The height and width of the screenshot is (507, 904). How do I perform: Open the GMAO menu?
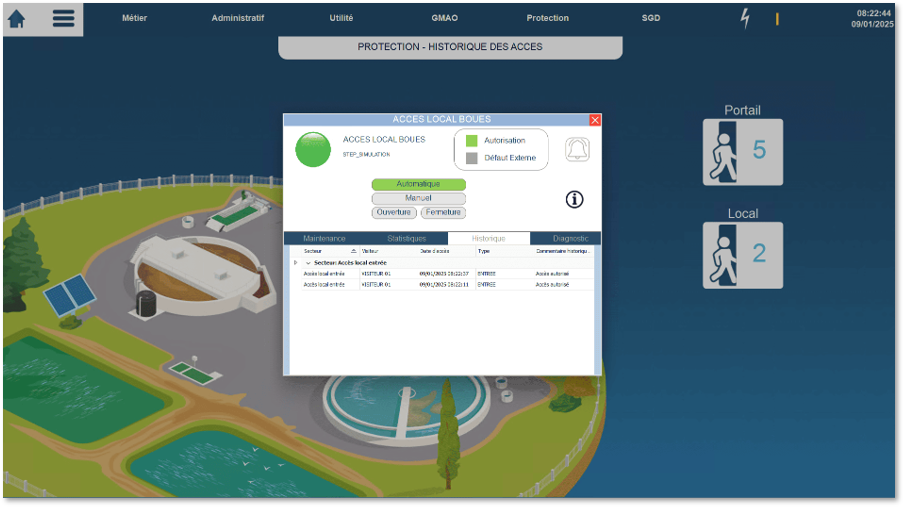445,18
